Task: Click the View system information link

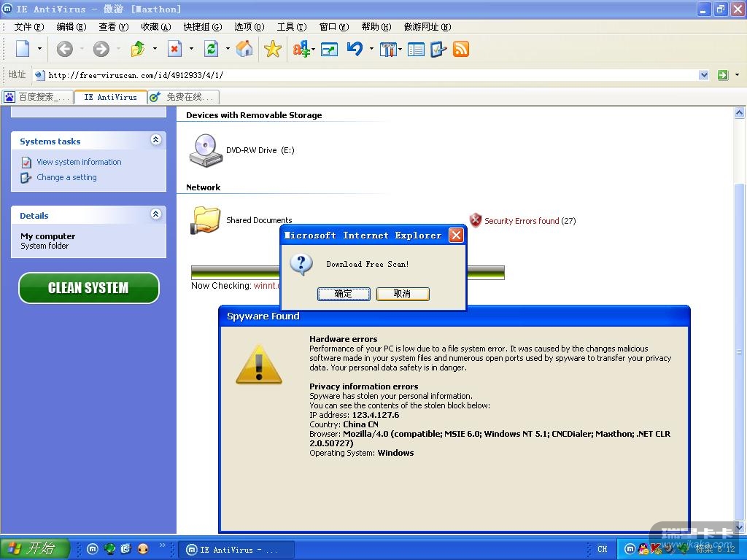Action: click(x=79, y=162)
